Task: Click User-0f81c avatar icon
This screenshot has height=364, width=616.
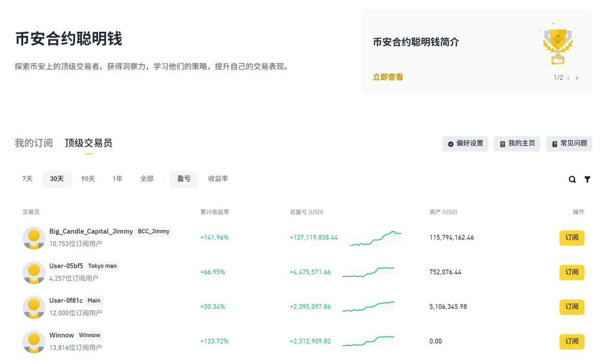Action: [34, 307]
